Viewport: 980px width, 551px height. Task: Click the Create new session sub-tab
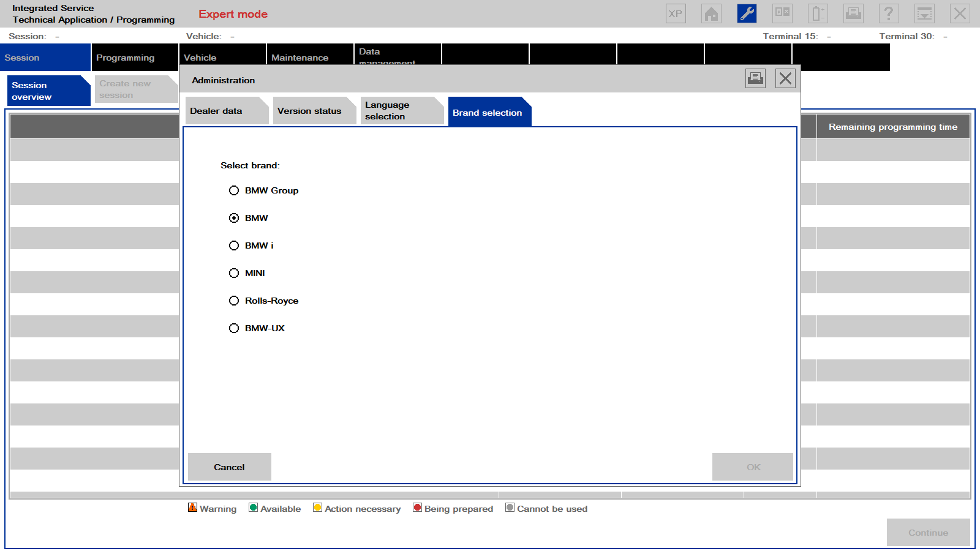[x=136, y=89]
